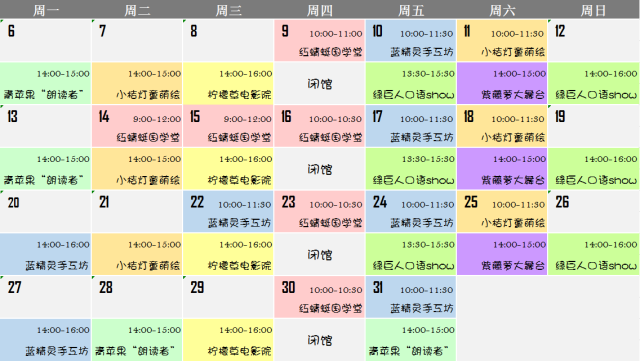Click the 周日 column header

click(x=593, y=10)
